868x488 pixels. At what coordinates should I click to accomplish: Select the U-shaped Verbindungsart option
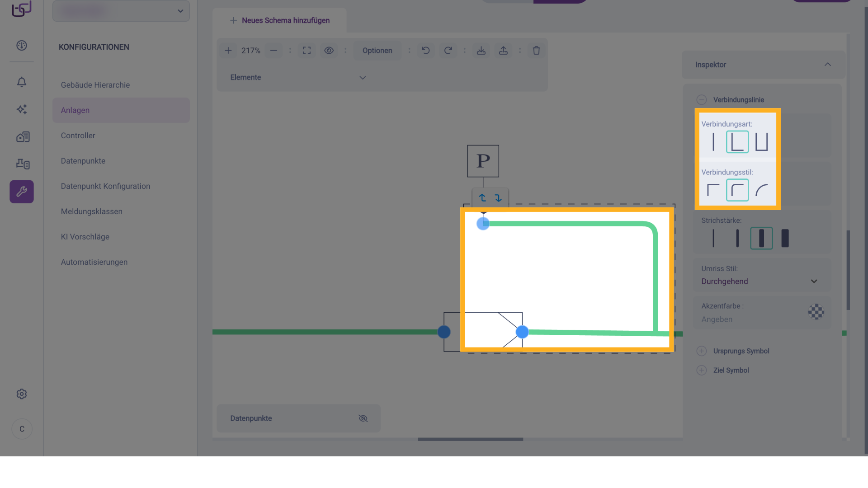click(761, 142)
